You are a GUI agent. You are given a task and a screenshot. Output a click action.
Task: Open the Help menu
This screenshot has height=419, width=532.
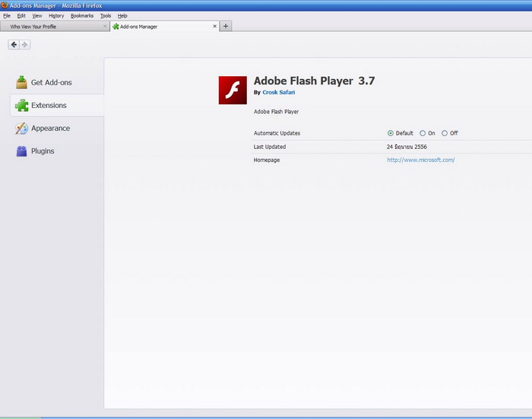point(122,16)
